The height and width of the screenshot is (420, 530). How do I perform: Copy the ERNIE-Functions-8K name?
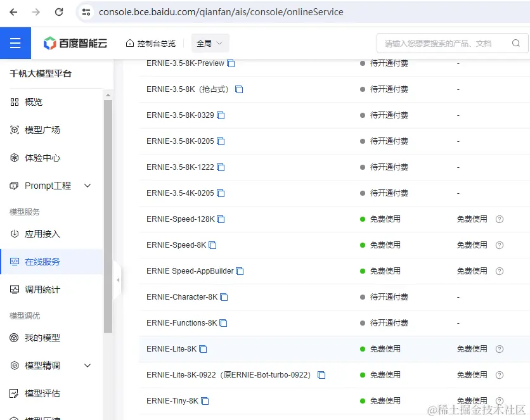coord(223,324)
